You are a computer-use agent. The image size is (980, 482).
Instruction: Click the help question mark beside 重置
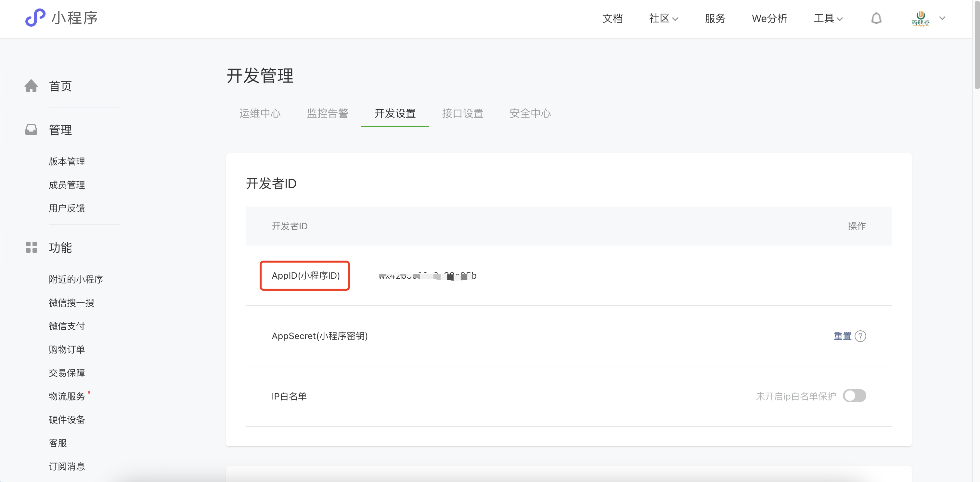click(860, 336)
